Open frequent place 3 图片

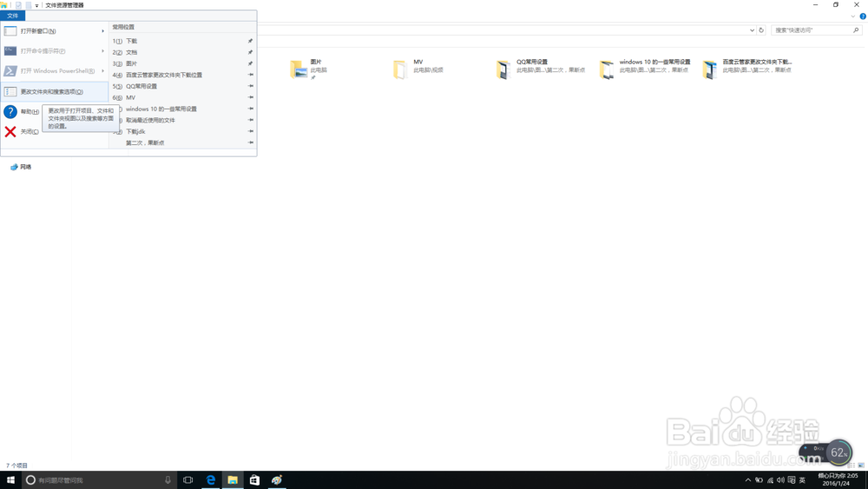coord(182,63)
